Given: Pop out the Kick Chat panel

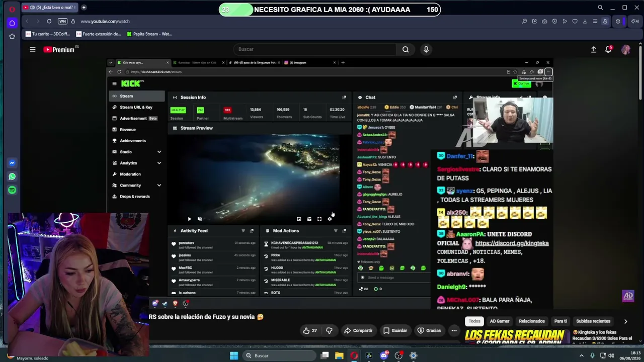Looking at the screenshot, I should pos(455,97).
